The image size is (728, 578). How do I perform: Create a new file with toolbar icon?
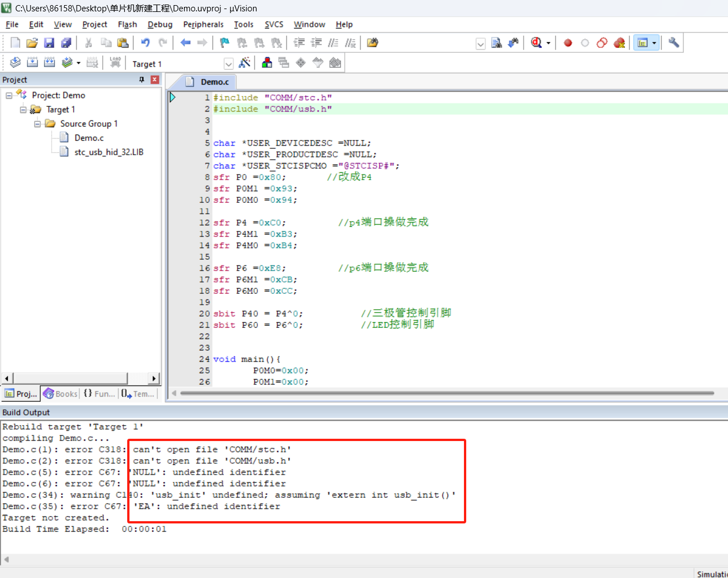pyautogui.click(x=15, y=43)
